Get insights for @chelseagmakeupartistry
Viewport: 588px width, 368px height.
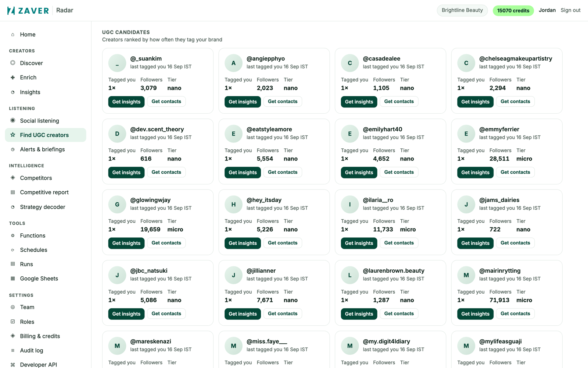tap(475, 102)
